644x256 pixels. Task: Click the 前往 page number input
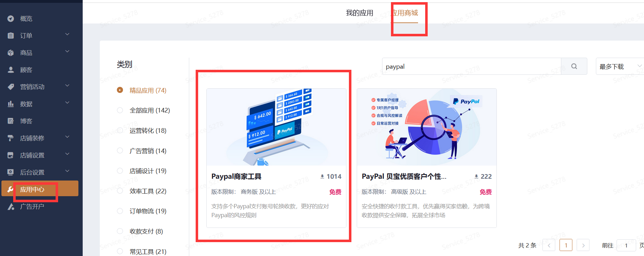click(x=626, y=245)
